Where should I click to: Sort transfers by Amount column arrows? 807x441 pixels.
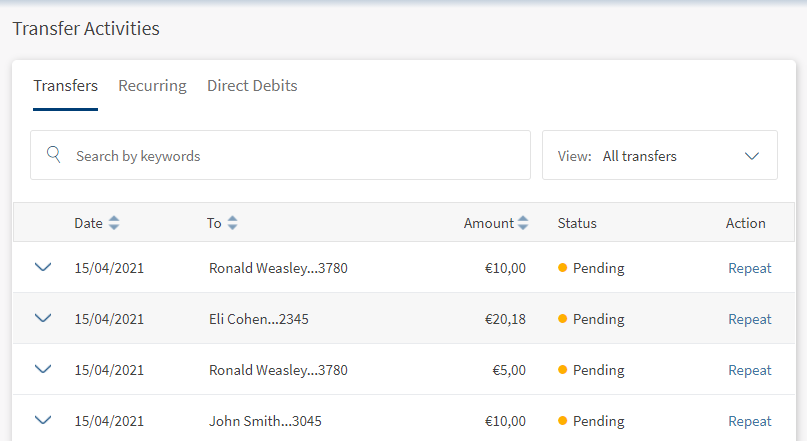click(x=523, y=223)
